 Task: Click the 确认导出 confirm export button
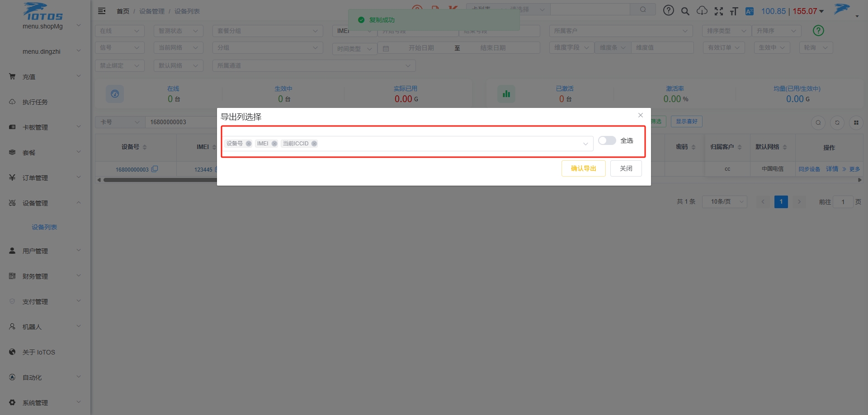click(584, 168)
